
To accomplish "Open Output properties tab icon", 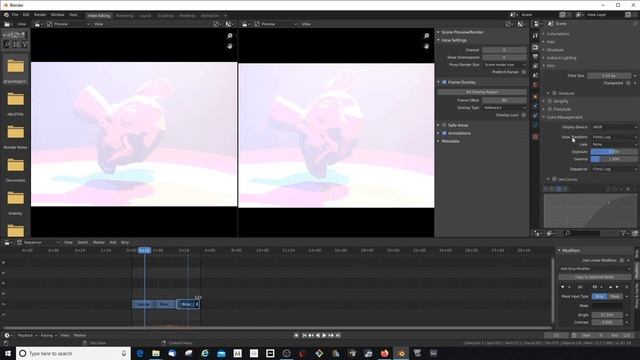I will click(536, 57).
